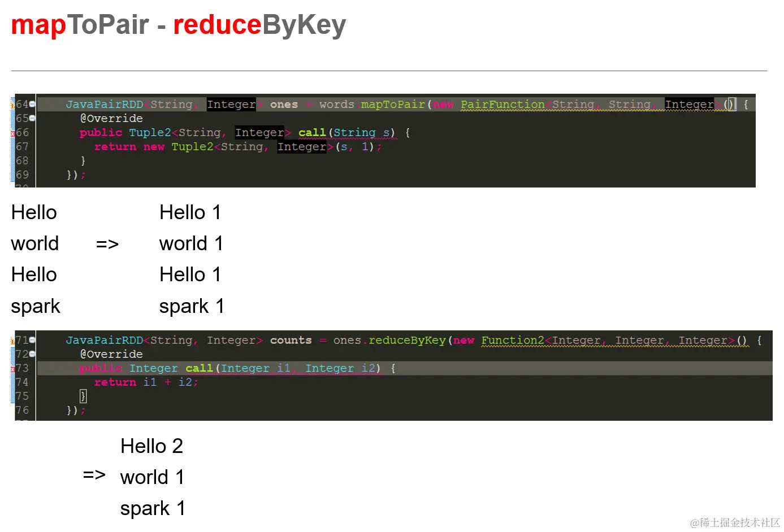The height and width of the screenshot is (532, 784).
Task: Click the "call" method name on line 73
Action: [x=199, y=368]
